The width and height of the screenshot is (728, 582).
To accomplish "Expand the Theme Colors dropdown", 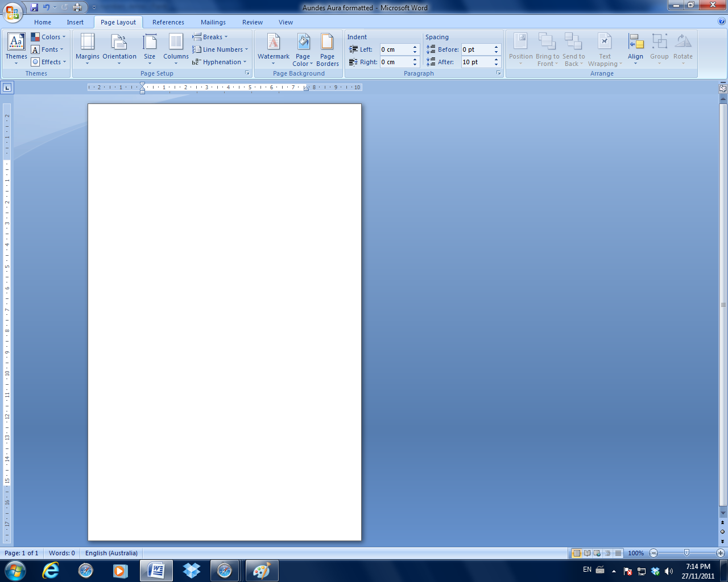I will coord(48,37).
